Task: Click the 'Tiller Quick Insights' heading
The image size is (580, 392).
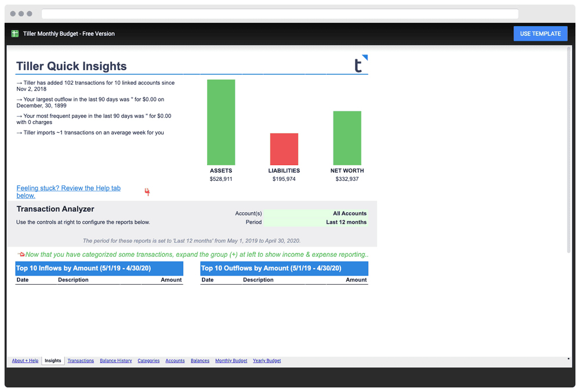Action: (x=71, y=66)
